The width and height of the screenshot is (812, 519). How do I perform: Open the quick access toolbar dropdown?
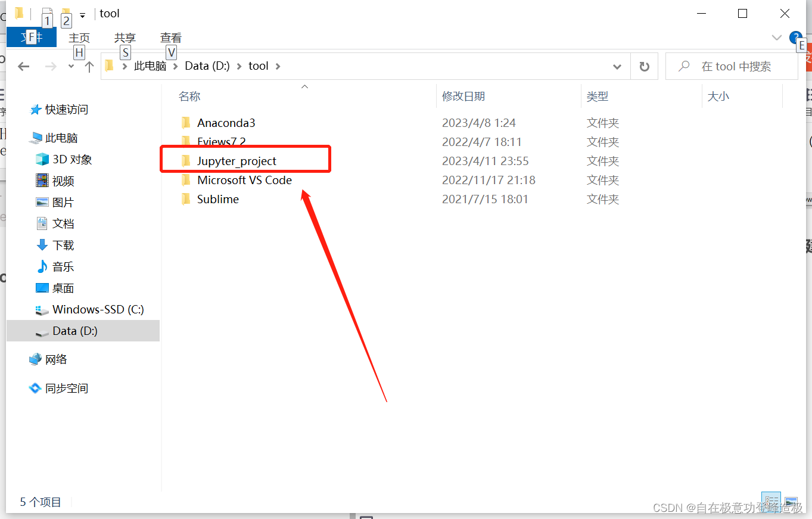pos(82,14)
